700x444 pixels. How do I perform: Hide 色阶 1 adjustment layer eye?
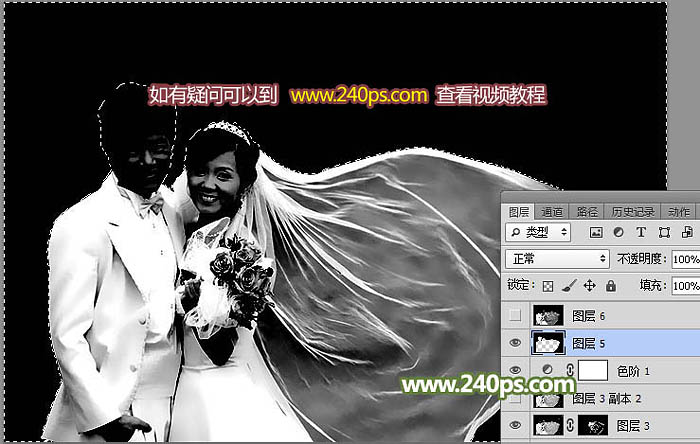tap(515, 370)
